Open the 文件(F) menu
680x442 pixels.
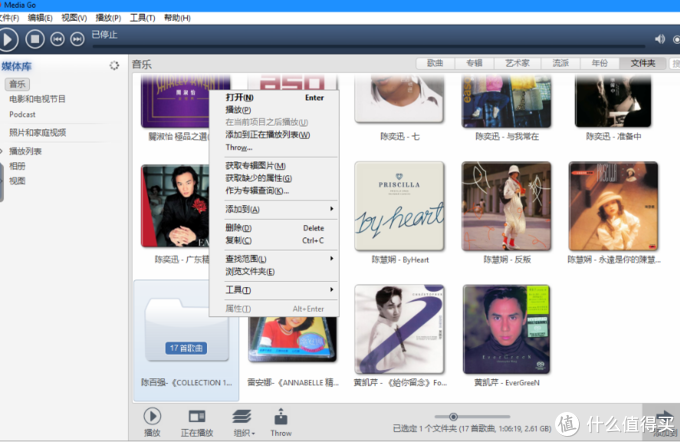tap(9, 18)
